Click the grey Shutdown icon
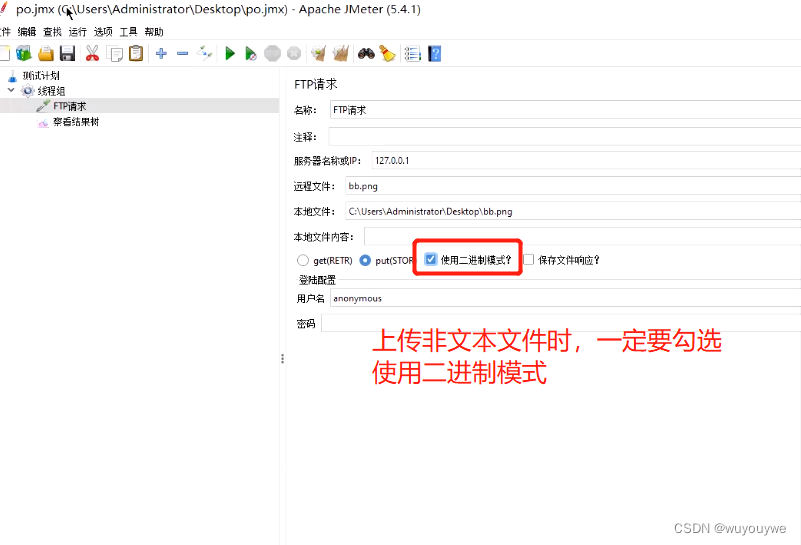The height and width of the screenshot is (545, 801). (294, 53)
